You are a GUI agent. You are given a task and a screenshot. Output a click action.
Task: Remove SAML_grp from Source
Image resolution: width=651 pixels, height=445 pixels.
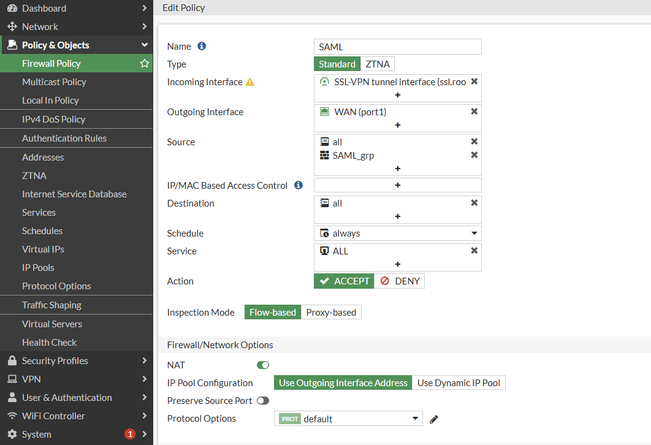tap(474, 156)
